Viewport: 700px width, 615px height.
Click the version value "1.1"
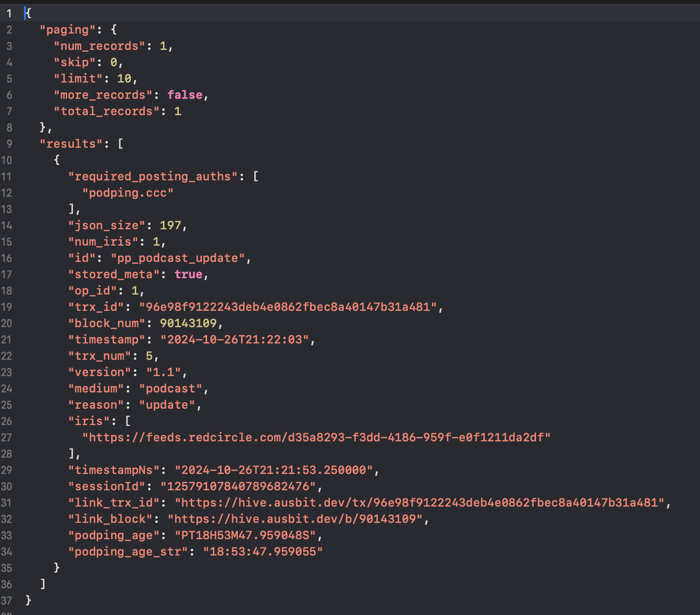pyautogui.click(x=163, y=372)
